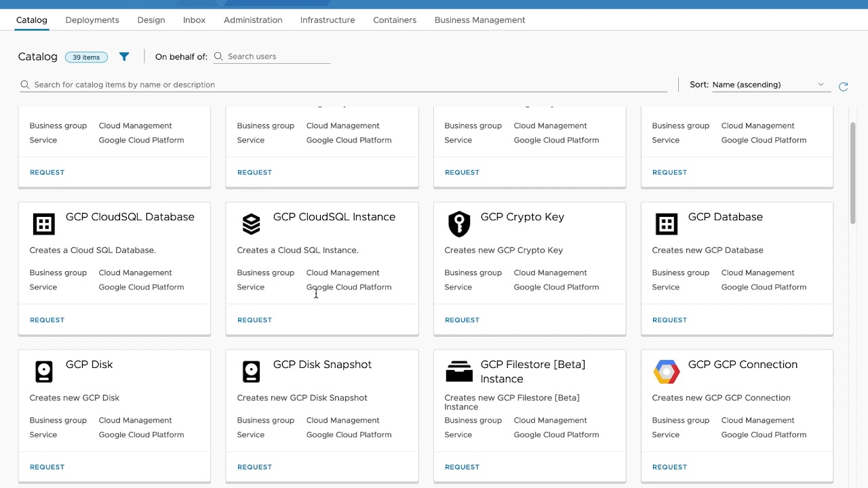Image resolution: width=868 pixels, height=488 pixels.
Task: Request the GCP Disk Snapshot item
Action: coord(254,467)
